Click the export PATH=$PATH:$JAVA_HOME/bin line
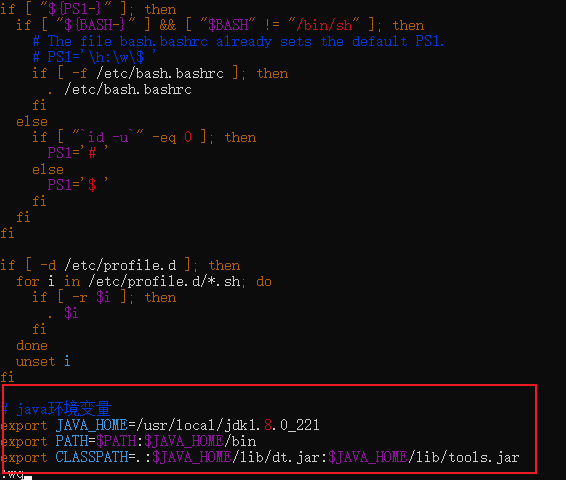Screen dimensions: 566x480 128,441
